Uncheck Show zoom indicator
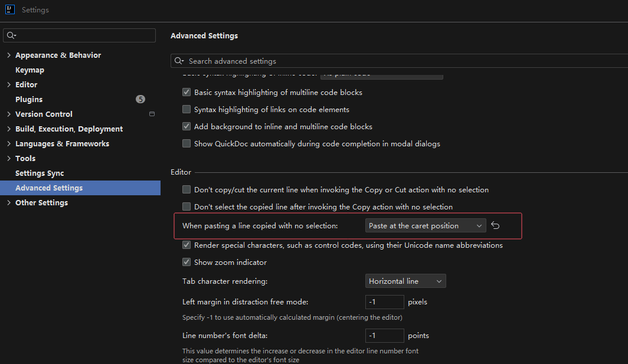Image resolution: width=628 pixels, height=364 pixels. point(187,262)
